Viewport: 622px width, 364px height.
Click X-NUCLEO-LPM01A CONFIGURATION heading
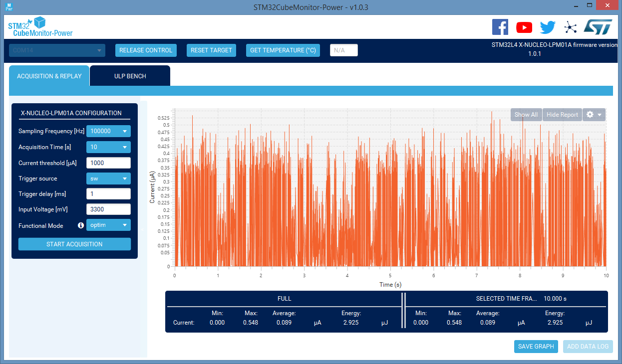pos(71,113)
